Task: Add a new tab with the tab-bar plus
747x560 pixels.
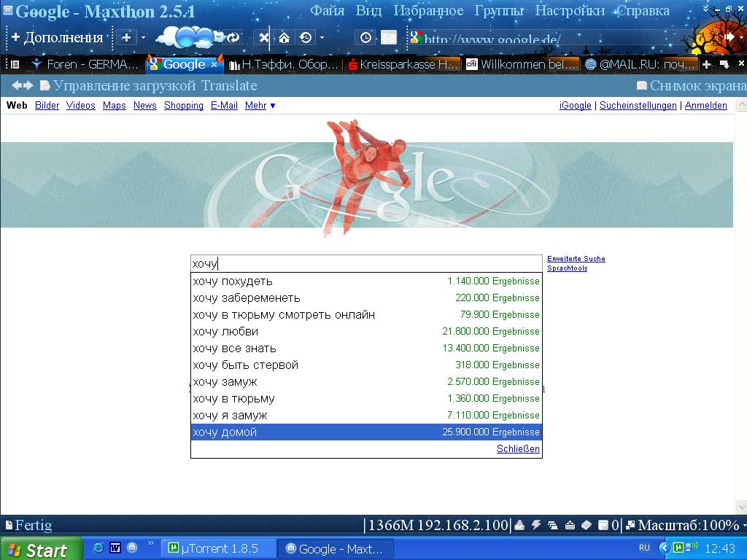Action: 706,64
